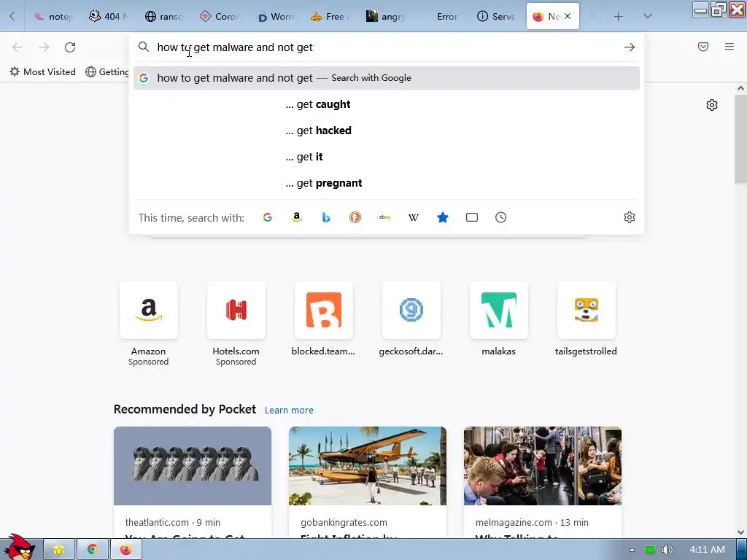Click the Learn more Pocket link
Screen dimensions: 747x560
click(289, 410)
